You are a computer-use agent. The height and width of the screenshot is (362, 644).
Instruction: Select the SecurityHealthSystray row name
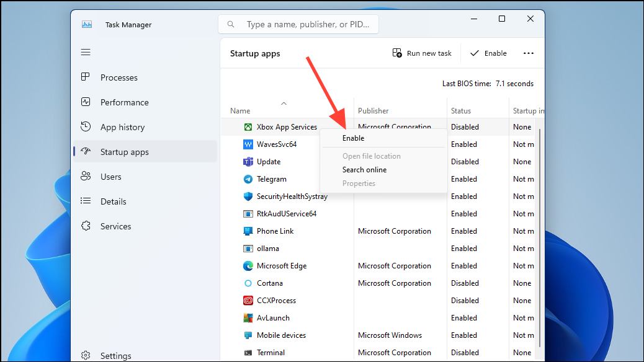[x=292, y=196]
